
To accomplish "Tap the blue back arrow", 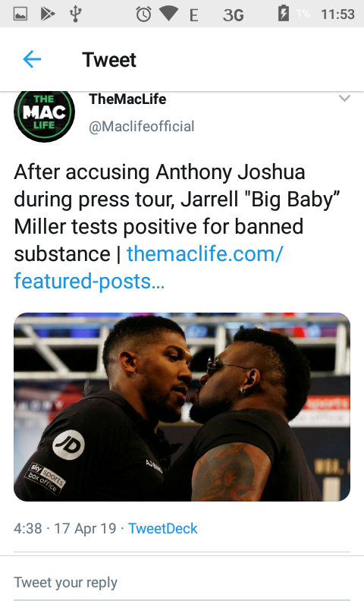I will coord(32,60).
